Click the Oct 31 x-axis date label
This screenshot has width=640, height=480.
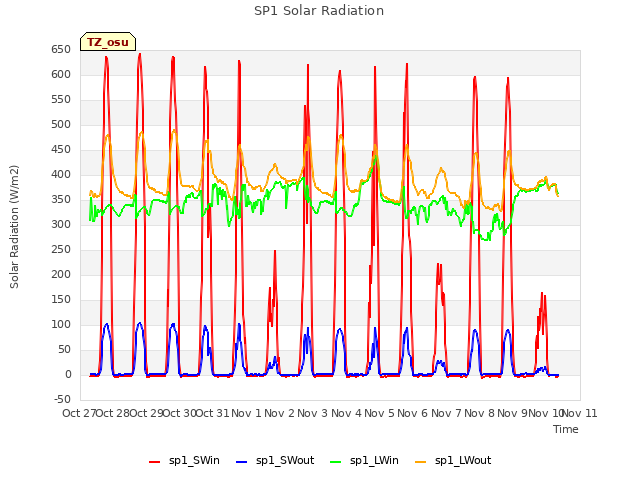(x=213, y=413)
